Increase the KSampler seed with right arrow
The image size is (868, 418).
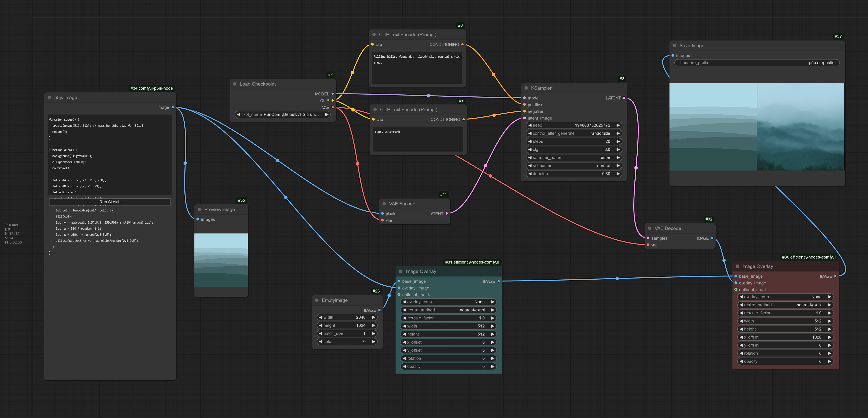coord(618,125)
